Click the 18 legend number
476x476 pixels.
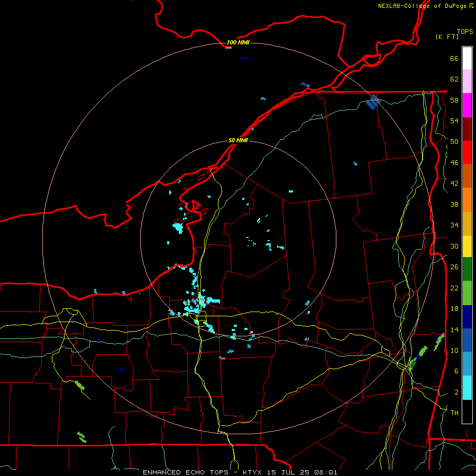454,309
